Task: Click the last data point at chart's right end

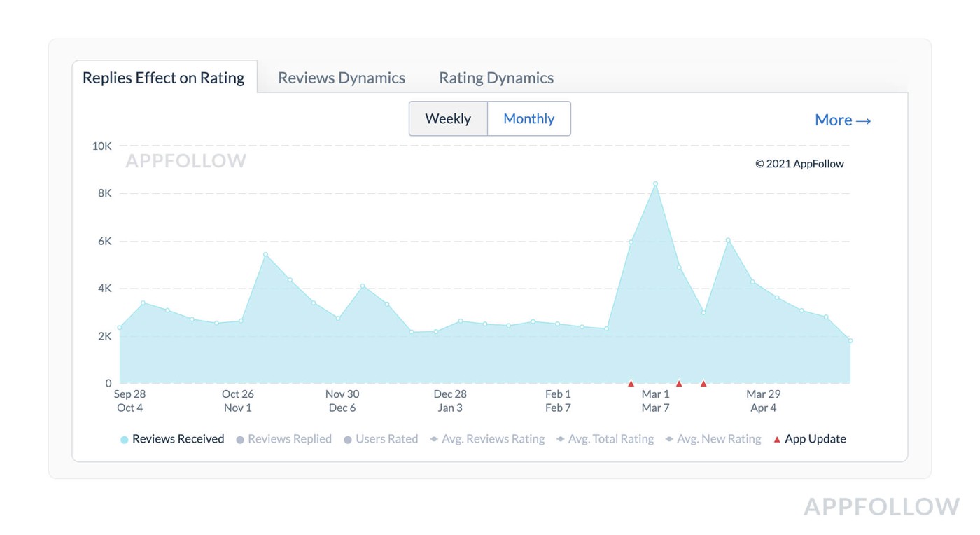Action: (850, 341)
